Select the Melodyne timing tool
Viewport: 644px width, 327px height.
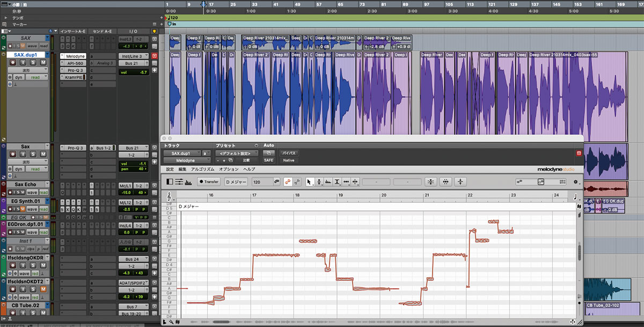pyautogui.click(x=346, y=182)
